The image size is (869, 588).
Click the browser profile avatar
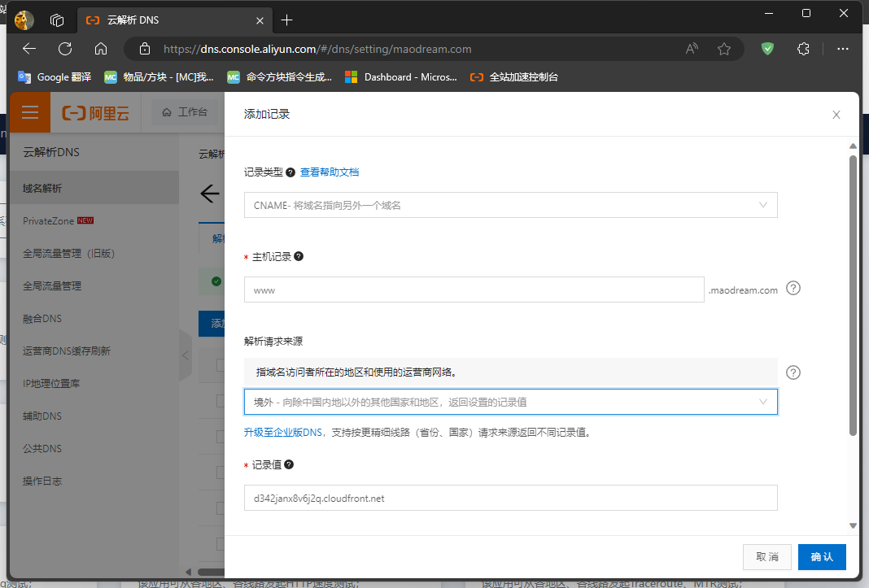click(24, 20)
